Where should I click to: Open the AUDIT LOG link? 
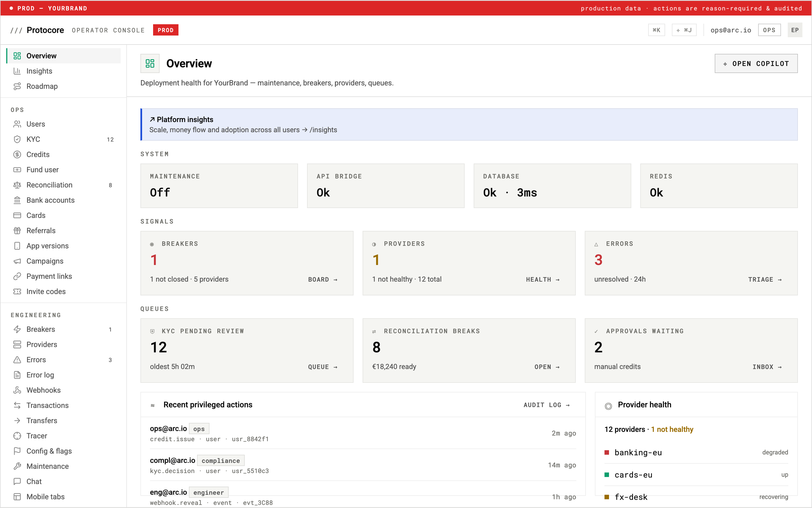coord(547,405)
